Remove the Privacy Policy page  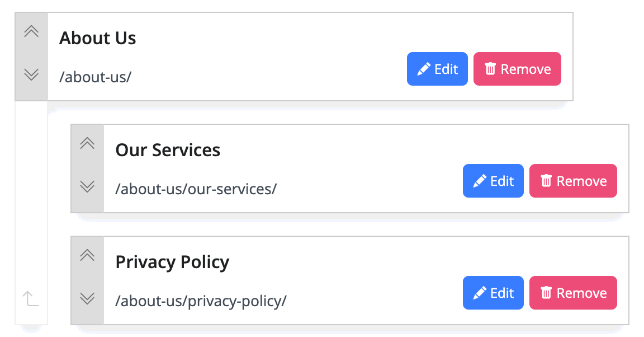(573, 293)
